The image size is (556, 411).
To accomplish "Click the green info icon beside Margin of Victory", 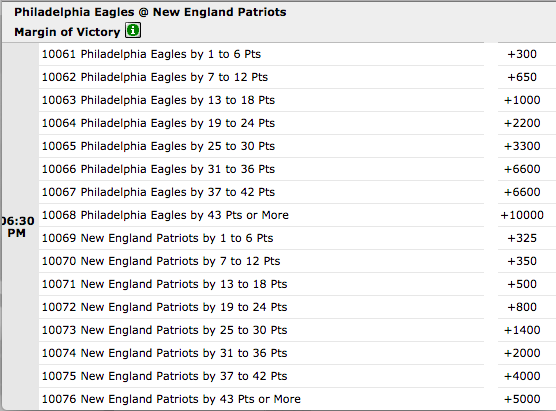I will tap(133, 30).
